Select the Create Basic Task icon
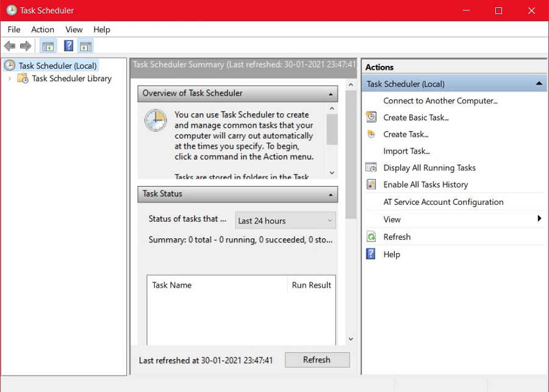The height and width of the screenshot is (392, 549). [370, 117]
